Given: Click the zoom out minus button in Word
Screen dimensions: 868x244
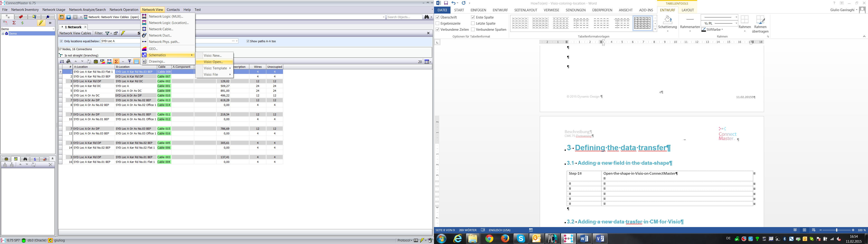Looking at the screenshot, I should pyautogui.click(x=821, y=230).
